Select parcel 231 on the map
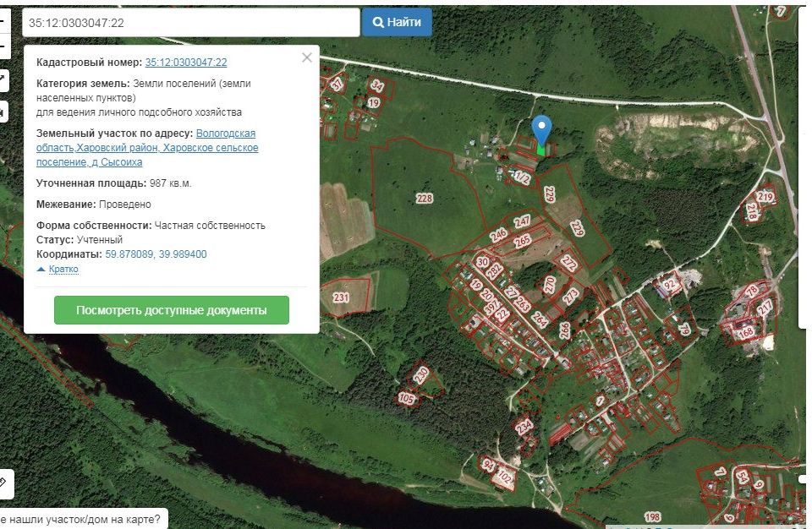812x529 pixels. tap(341, 297)
